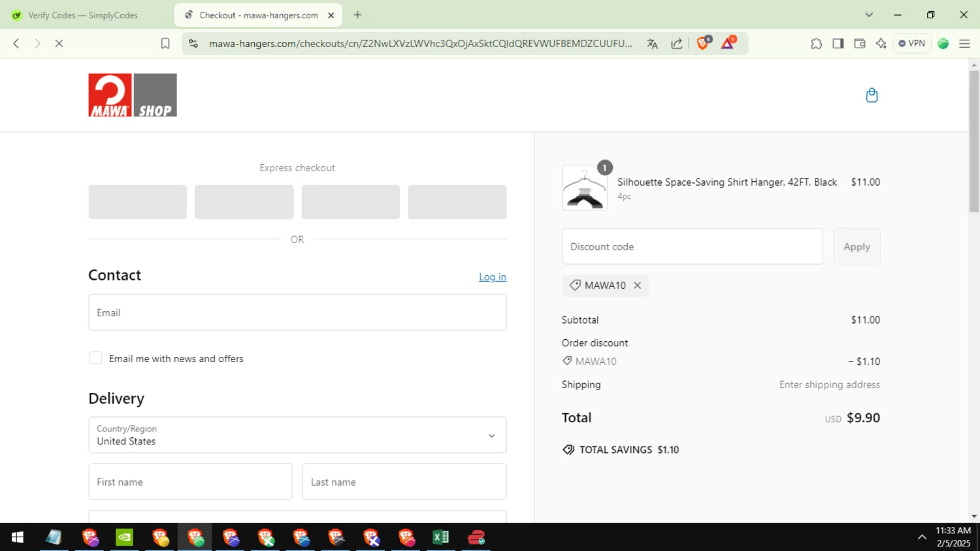Viewport: 980px width, 551px height.
Task: Click the first express checkout button placeholder
Action: [x=138, y=202]
